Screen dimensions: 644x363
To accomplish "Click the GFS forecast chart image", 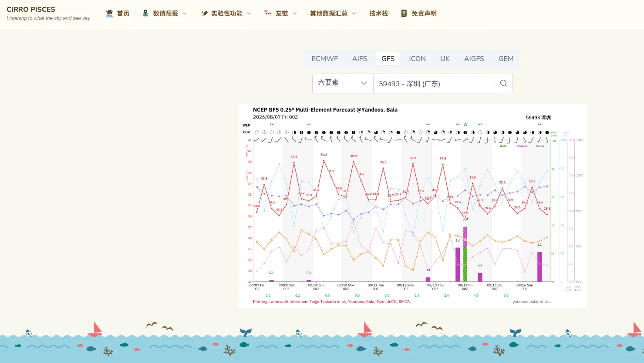I will (x=413, y=206).
